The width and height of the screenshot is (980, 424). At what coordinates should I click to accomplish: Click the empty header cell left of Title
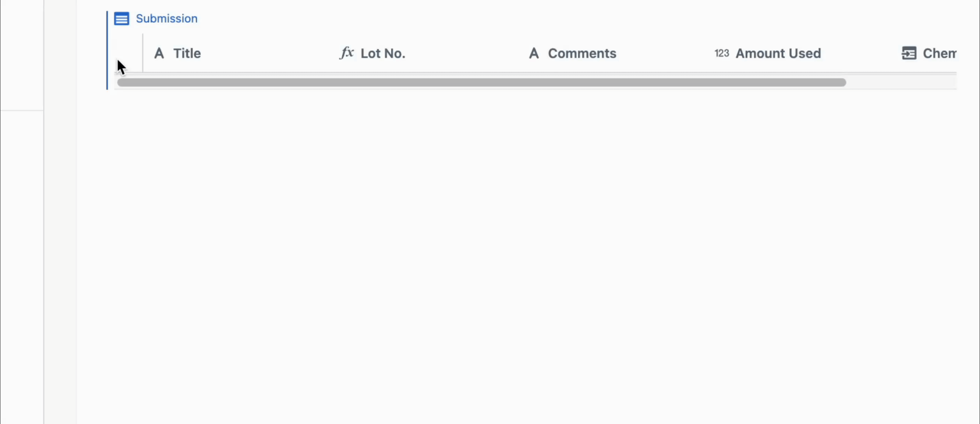coord(129,53)
